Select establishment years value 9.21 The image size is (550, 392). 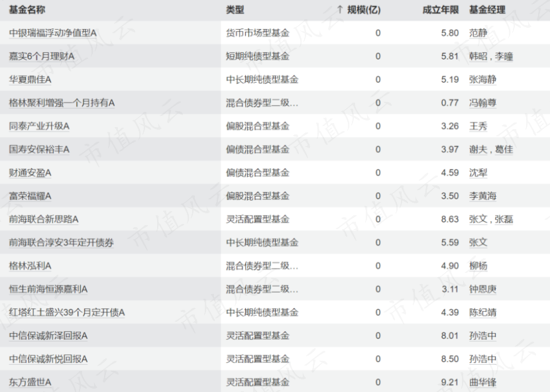coord(450,382)
